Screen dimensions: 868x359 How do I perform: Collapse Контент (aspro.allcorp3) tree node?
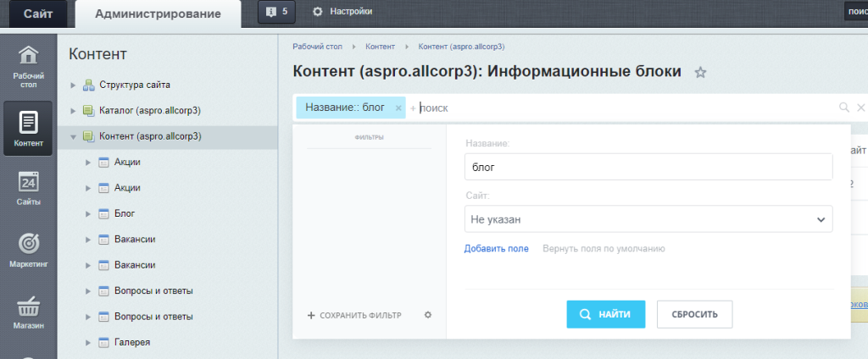(x=74, y=136)
